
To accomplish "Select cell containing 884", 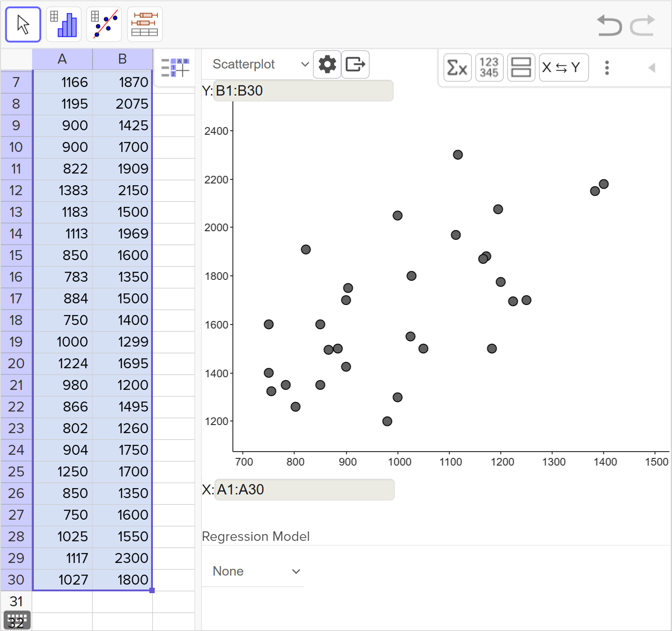I will point(62,299).
